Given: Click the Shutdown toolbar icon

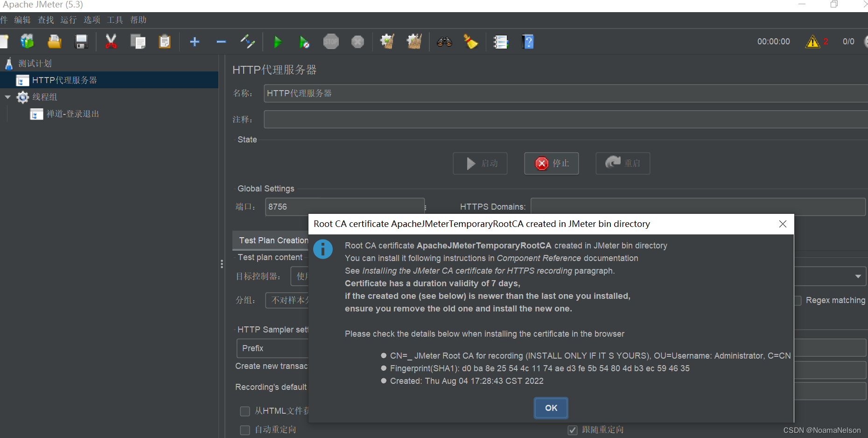Looking at the screenshot, I should (x=357, y=42).
